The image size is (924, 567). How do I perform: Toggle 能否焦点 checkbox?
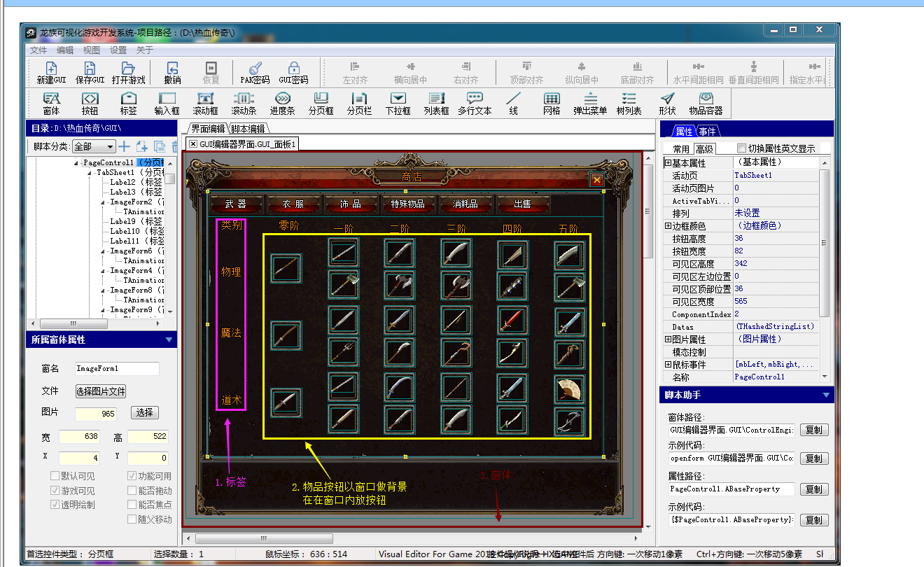tap(132, 504)
